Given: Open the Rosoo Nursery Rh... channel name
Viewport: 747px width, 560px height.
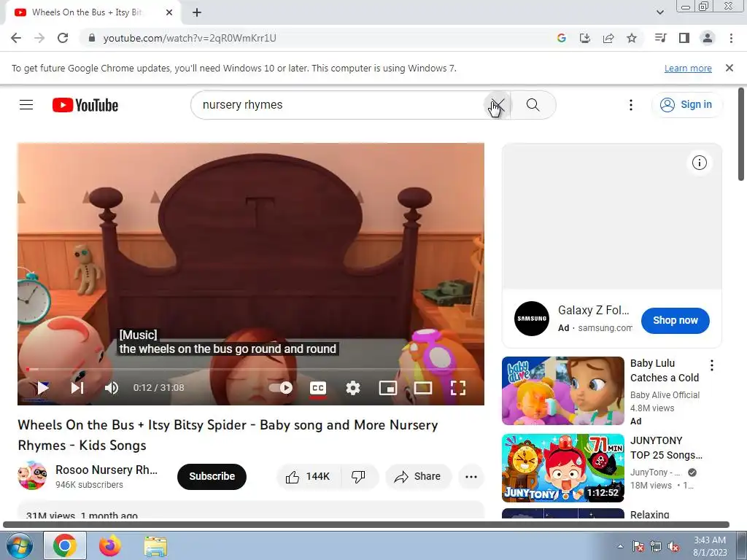Looking at the screenshot, I should pos(107,470).
